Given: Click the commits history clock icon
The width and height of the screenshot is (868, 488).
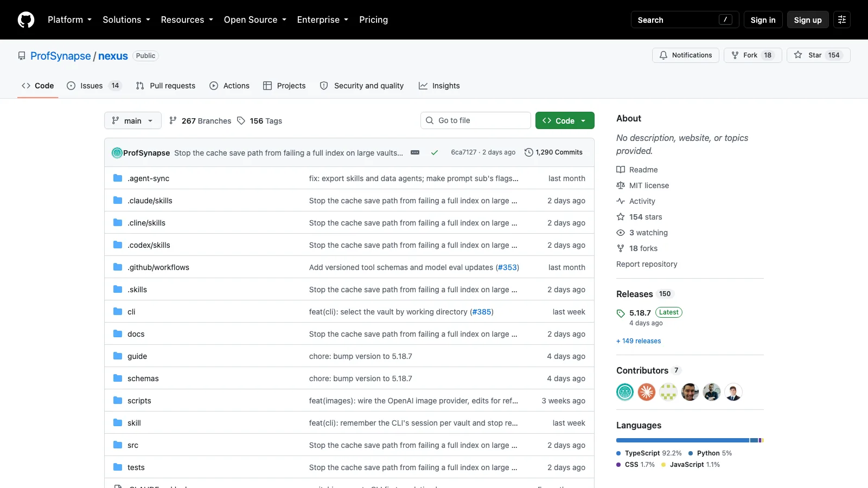Looking at the screenshot, I should pyautogui.click(x=529, y=152).
